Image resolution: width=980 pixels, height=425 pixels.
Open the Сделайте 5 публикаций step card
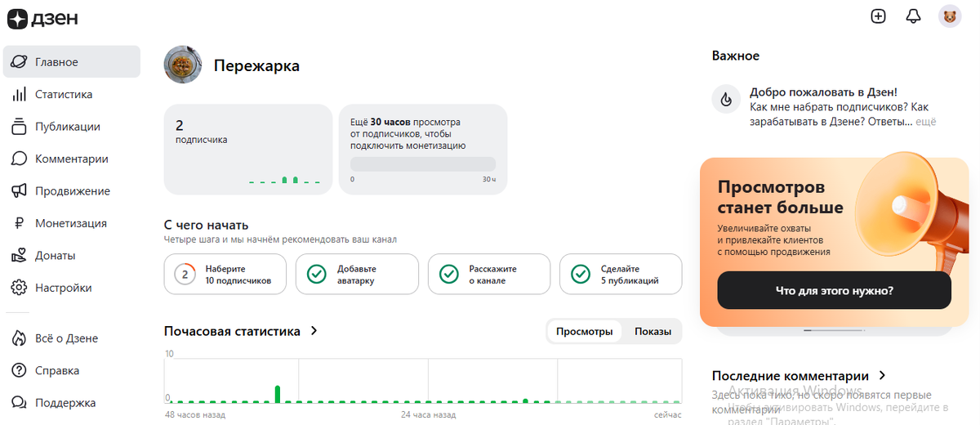coord(621,274)
